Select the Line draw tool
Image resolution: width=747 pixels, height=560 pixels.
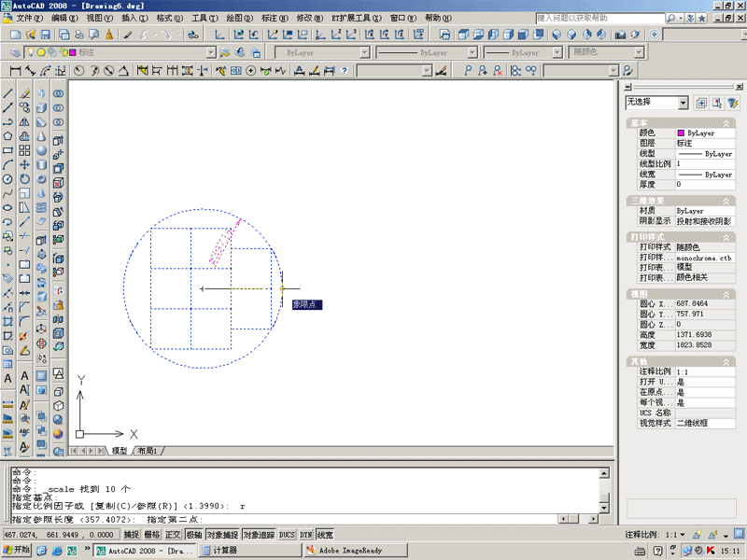(x=7, y=93)
